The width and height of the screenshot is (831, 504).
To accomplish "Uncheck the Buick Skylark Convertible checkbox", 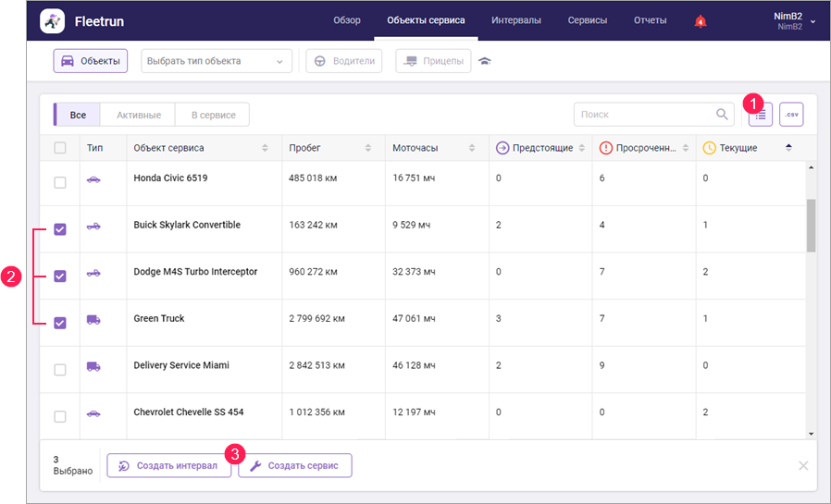I will (60, 229).
